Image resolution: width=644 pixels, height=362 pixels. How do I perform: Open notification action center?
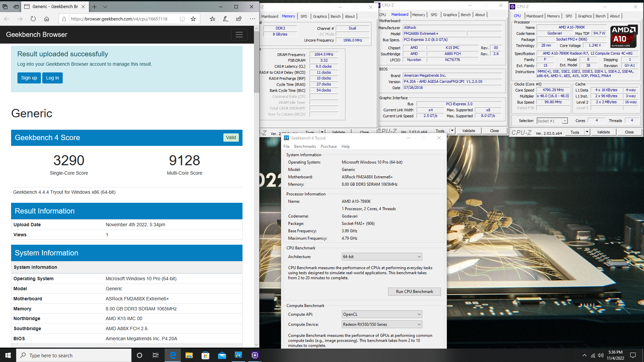click(x=633, y=355)
